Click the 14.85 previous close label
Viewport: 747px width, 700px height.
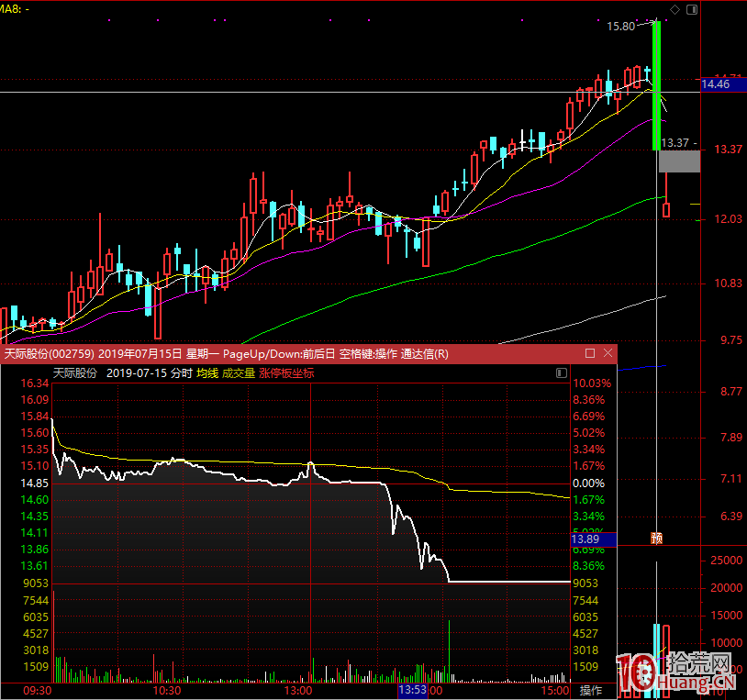coord(34,483)
